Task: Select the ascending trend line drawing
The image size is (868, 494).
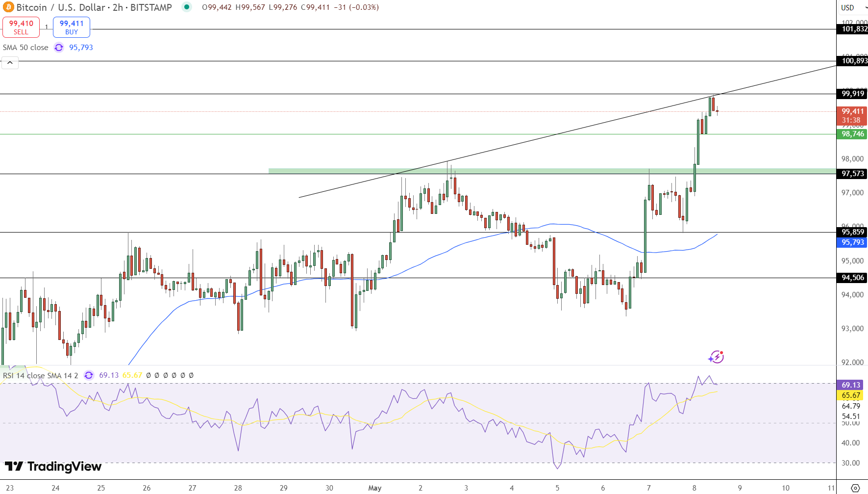Action: [567, 131]
